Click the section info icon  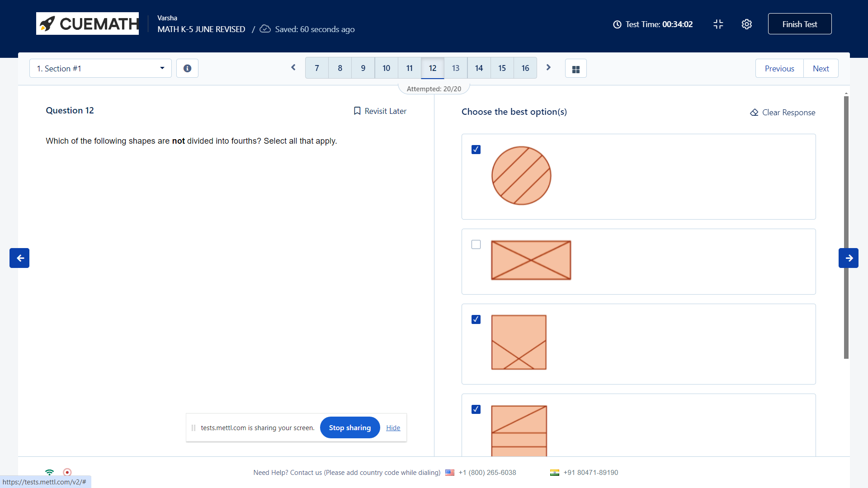(x=187, y=68)
